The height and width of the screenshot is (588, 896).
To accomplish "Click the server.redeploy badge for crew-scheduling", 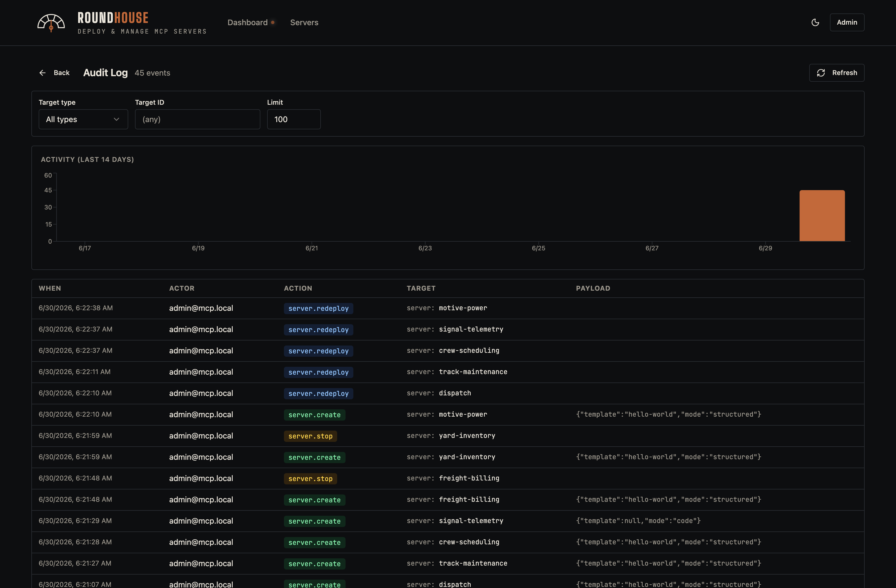I will click(x=318, y=351).
